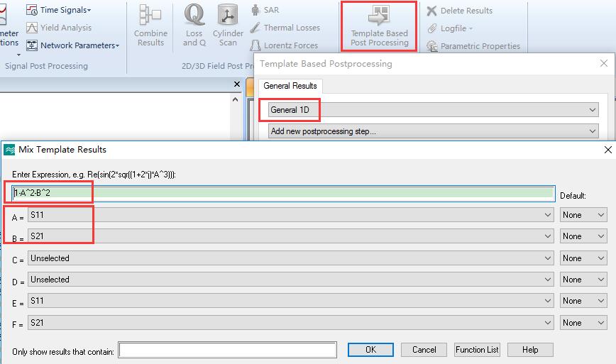Select the General Results tab
The image size is (616, 364).
(x=290, y=86)
